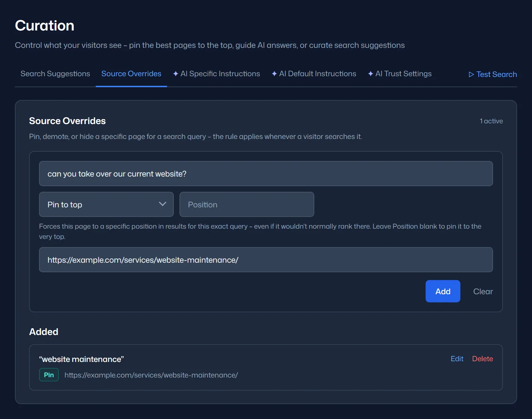Screen dimensions: 532x419
Task: Click the play triangle icon beside Test Search
Action: tap(471, 74)
